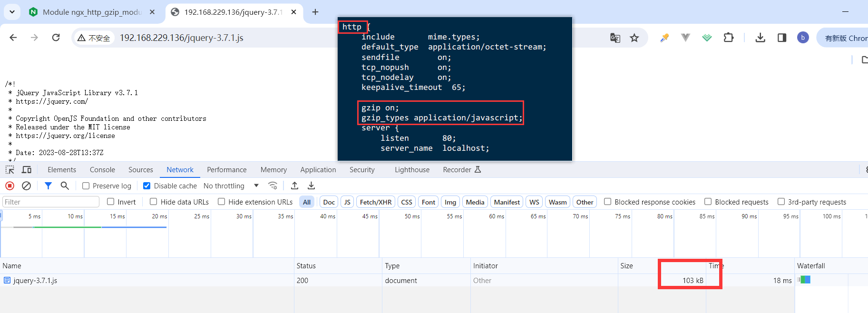Stop recording the network log
The height and width of the screenshot is (313, 868).
click(x=10, y=186)
